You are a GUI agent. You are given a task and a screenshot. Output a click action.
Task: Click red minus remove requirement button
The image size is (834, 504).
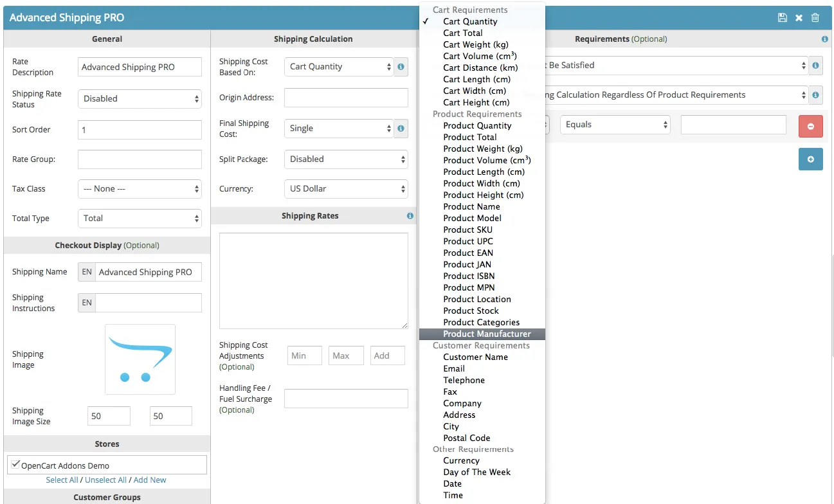point(810,126)
